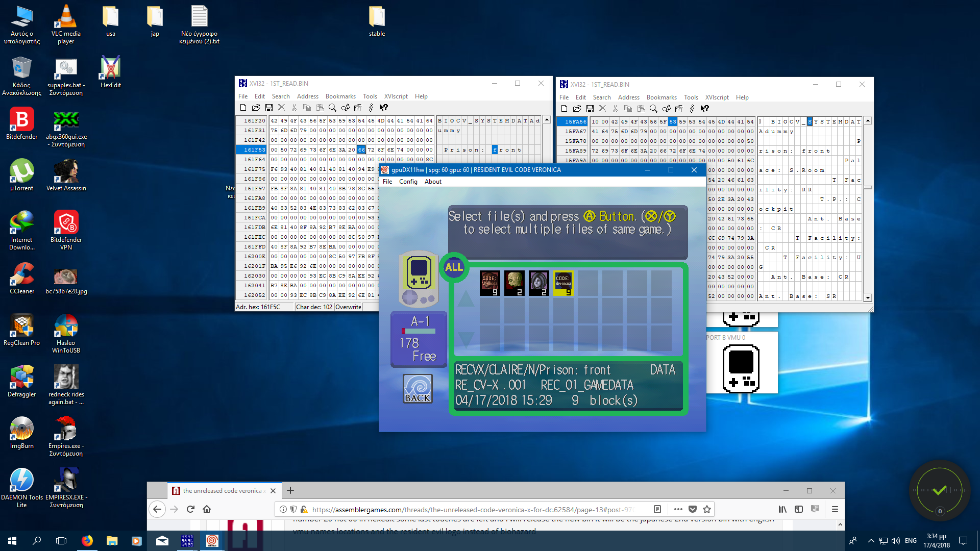Screen dimensions: 980x551
Task: Click New file icon in right XVI32 window
Action: (x=564, y=109)
